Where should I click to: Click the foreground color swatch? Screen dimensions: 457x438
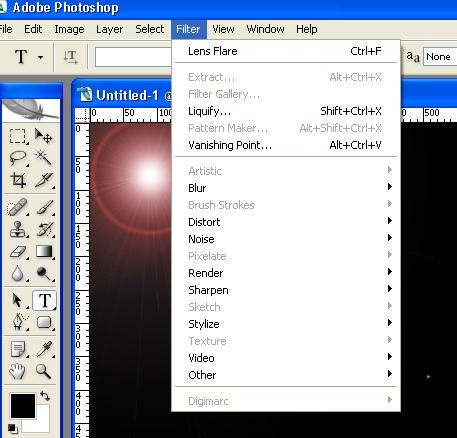click(23, 406)
